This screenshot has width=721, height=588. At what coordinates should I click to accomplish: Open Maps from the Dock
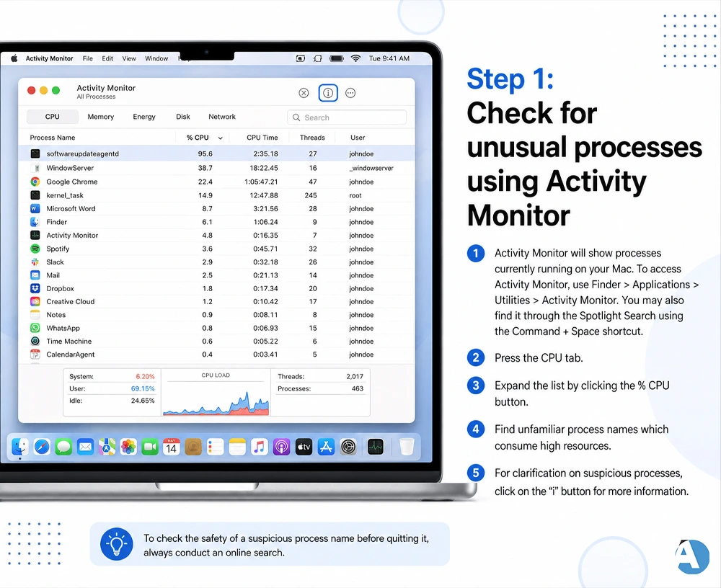[107, 446]
